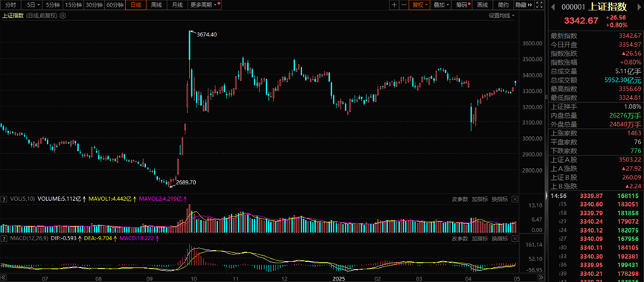The image size is (644, 282).
Task: Close the VOL indicator panel
Action: click(514, 199)
